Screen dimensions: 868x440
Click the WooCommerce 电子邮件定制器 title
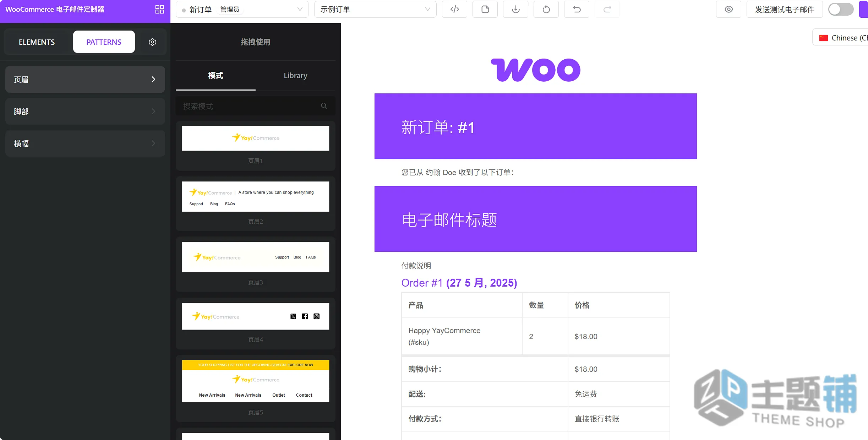click(x=55, y=10)
